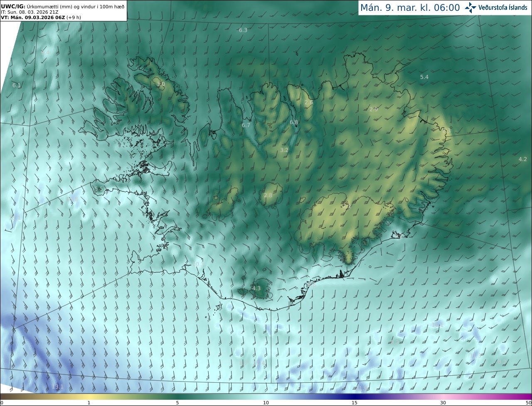
Task: Click the colorbar tick label 5
Action: click(177, 403)
